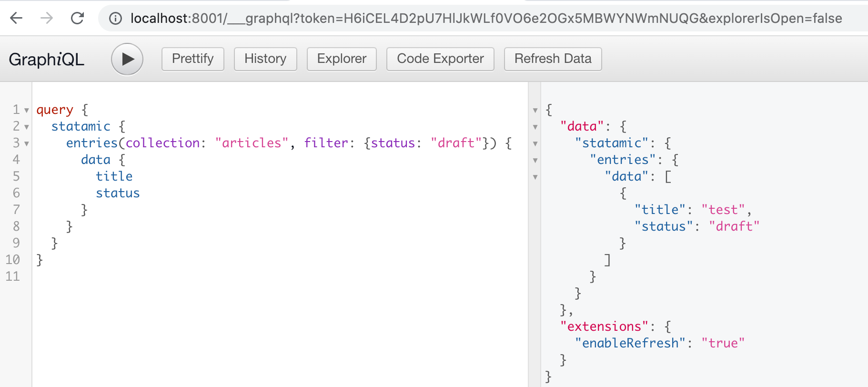Collapse the root object in results
Image resolution: width=868 pixels, height=387 pixels.
click(535, 111)
